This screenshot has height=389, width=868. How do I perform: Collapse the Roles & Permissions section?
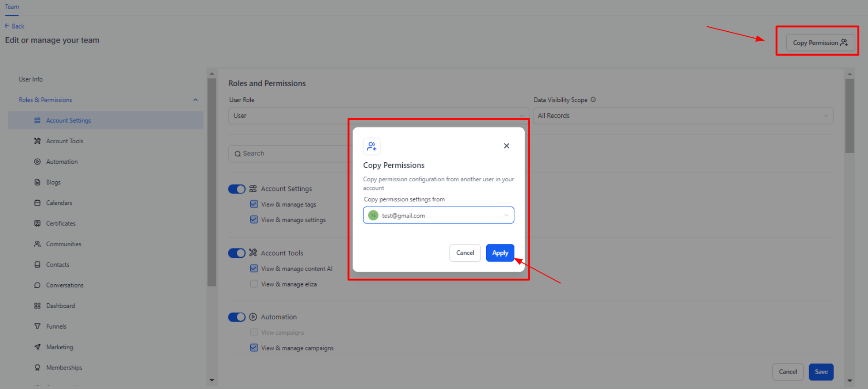click(x=195, y=100)
